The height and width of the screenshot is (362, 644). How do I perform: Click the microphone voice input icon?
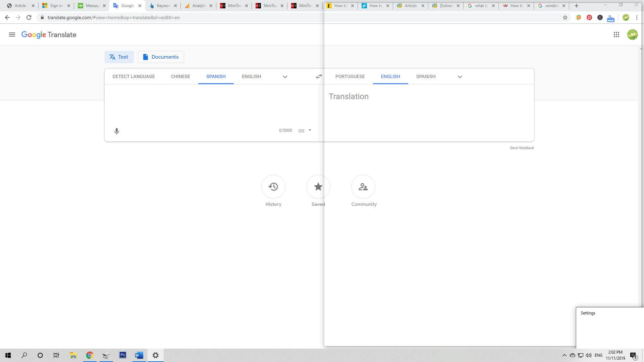click(x=117, y=131)
